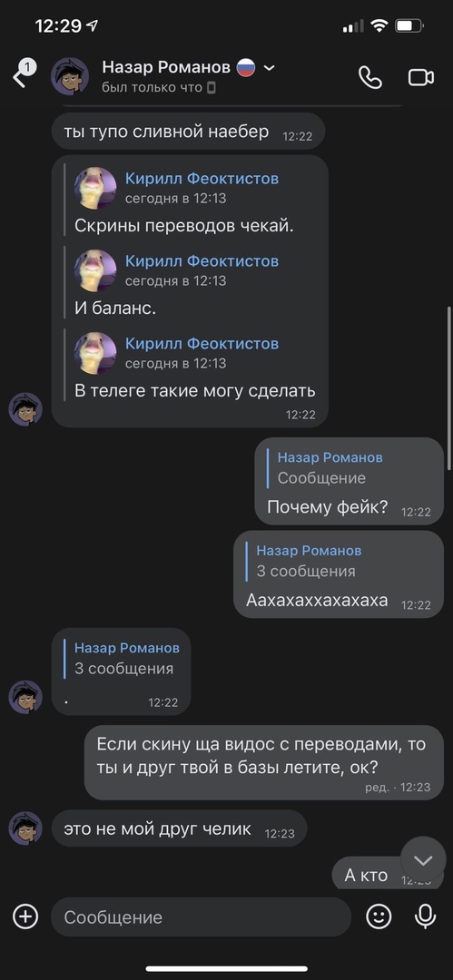Screen dimensions: 453x980
Task: Open attachments with the plus icon
Action: tap(25, 916)
